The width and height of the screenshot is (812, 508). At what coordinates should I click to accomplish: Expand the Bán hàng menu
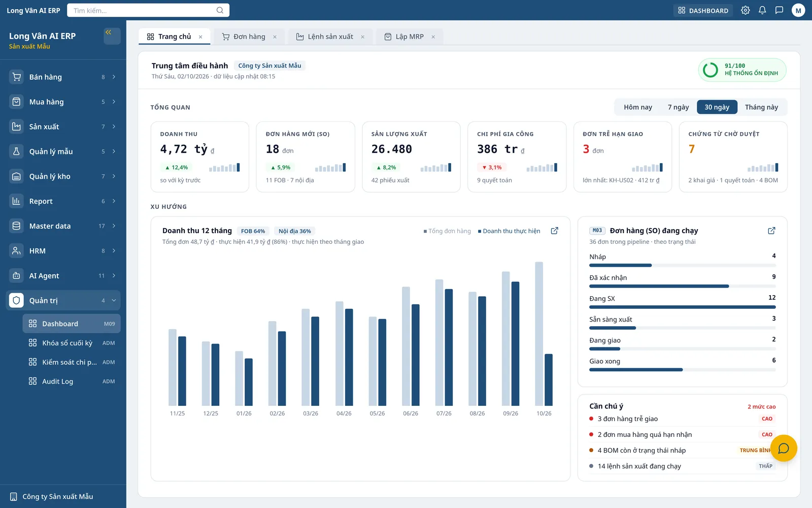point(63,77)
